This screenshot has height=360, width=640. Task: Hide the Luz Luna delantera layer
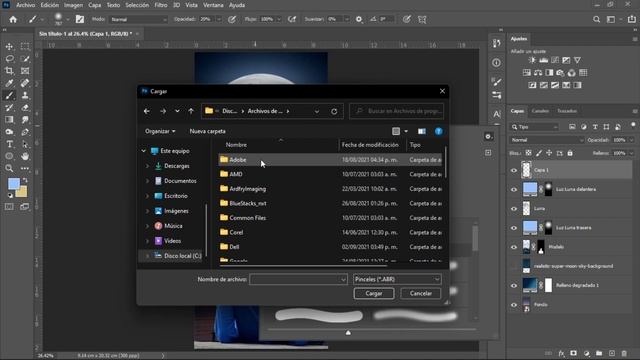coord(514,189)
